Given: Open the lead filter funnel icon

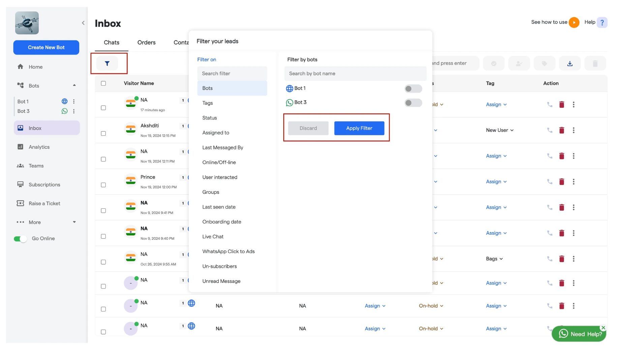Looking at the screenshot, I should [107, 63].
